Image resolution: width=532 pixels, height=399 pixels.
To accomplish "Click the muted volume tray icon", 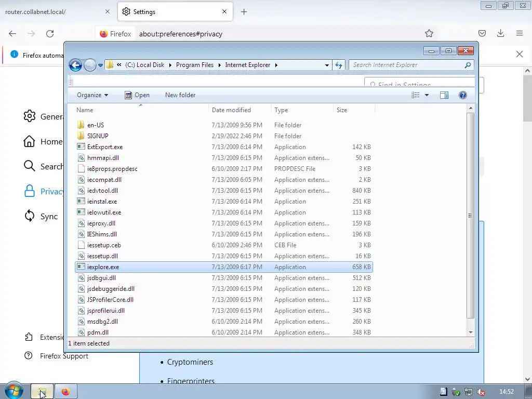I will pyautogui.click(x=481, y=392).
